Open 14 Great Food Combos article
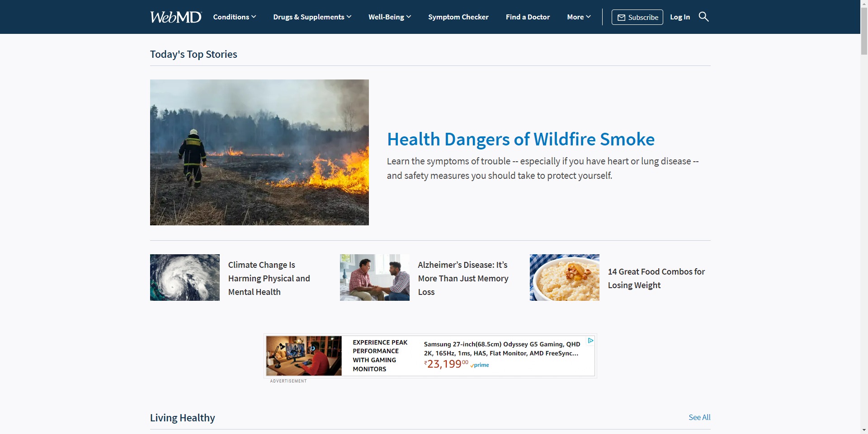 tap(656, 278)
